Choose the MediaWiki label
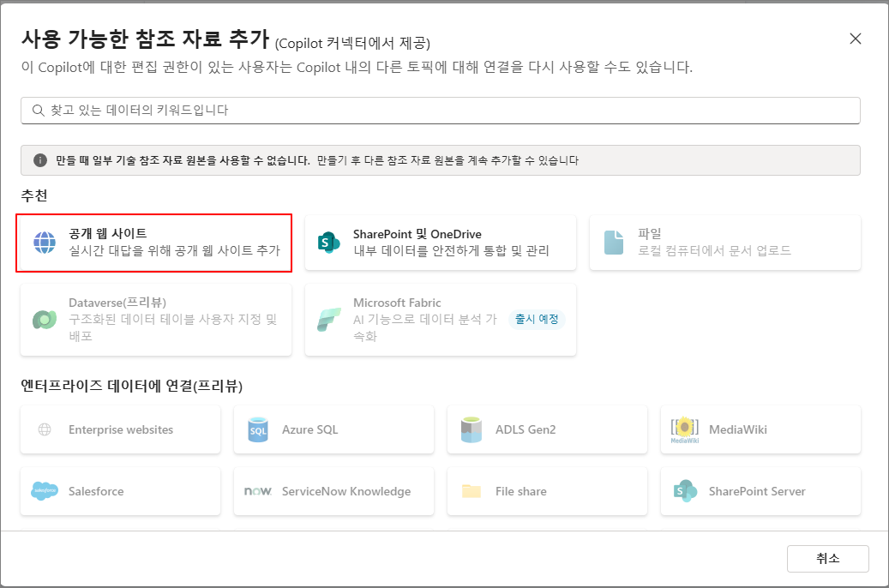The image size is (889, 588). (x=737, y=429)
